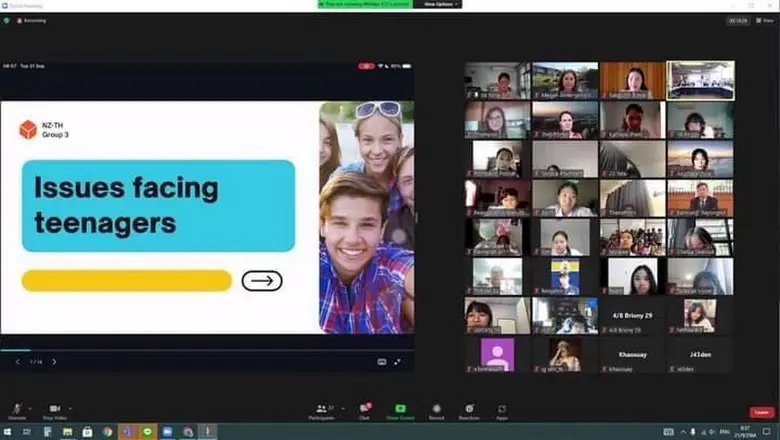Click the red Leave button

coord(761,412)
